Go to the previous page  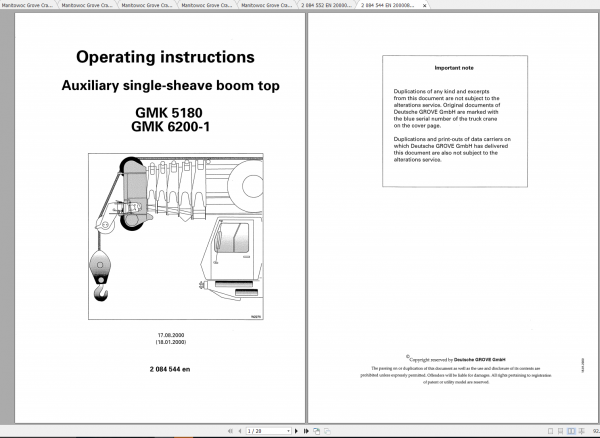point(240,431)
